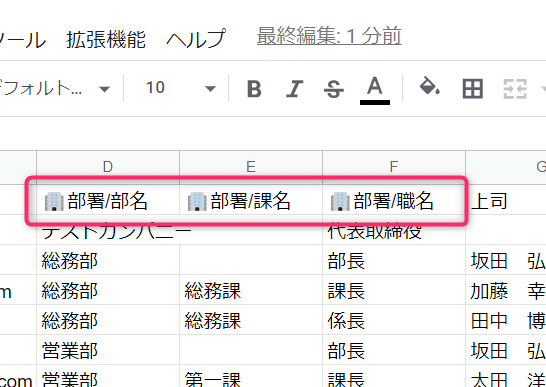Select column F header

[x=394, y=167]
